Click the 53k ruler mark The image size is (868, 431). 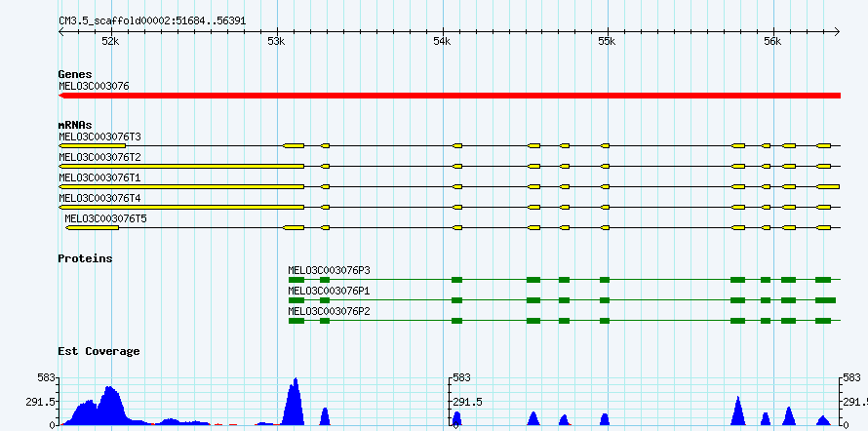pyautogui.click(x=276, y=42)
